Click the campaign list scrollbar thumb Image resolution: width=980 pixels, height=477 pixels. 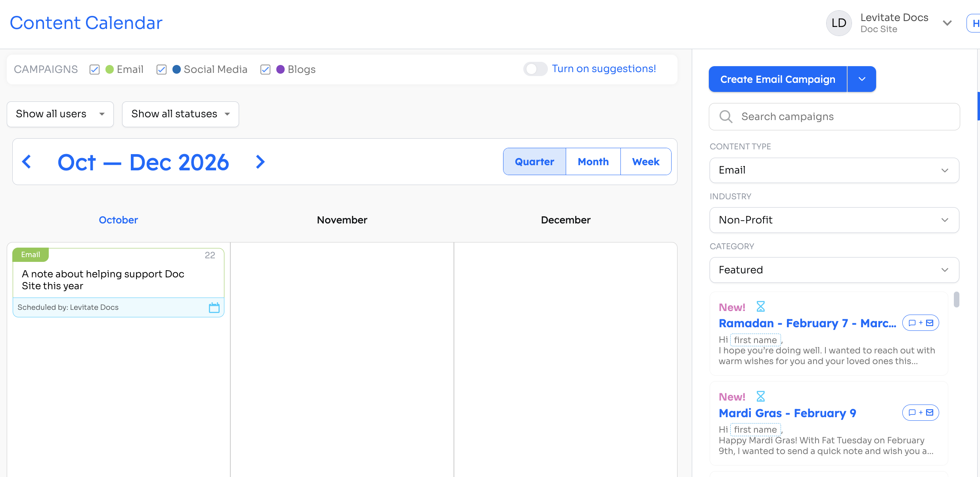(956, 300)
